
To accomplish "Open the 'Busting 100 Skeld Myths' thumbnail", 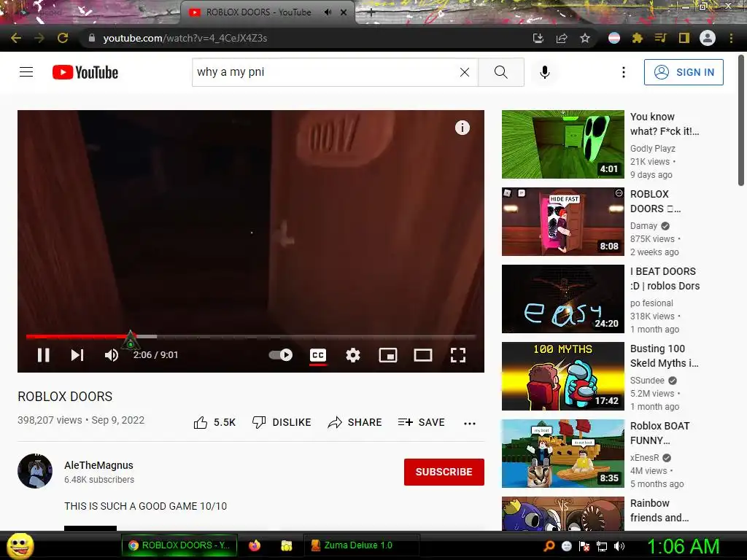I will [x=562, y=376].
